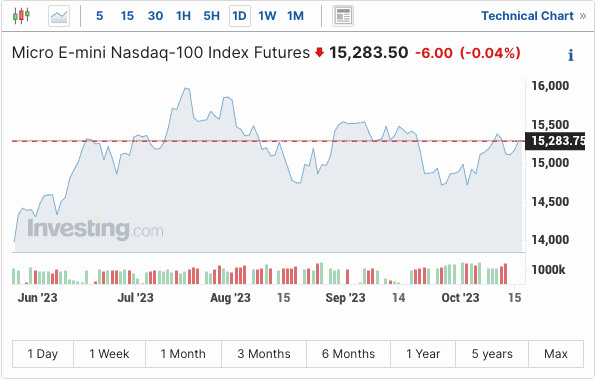Viewport: 595px width, 379px height.
Task: Click the 15,000 axis label
Action: click(x=550, y=163)
